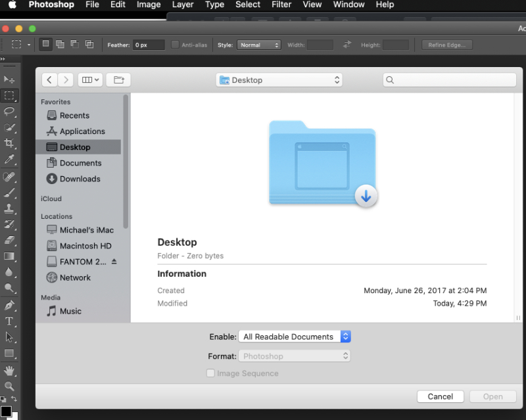
Task: Select the Crop tool
Action: coord(9,143)
